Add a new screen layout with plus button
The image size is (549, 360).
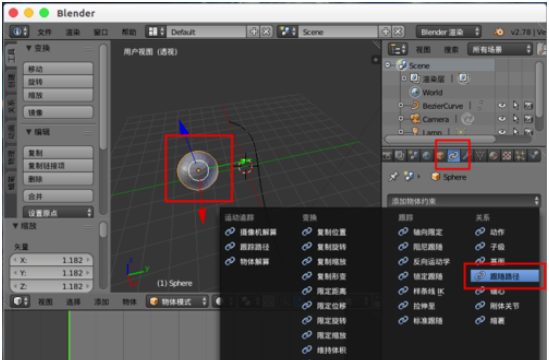click(x=253, y=32)
